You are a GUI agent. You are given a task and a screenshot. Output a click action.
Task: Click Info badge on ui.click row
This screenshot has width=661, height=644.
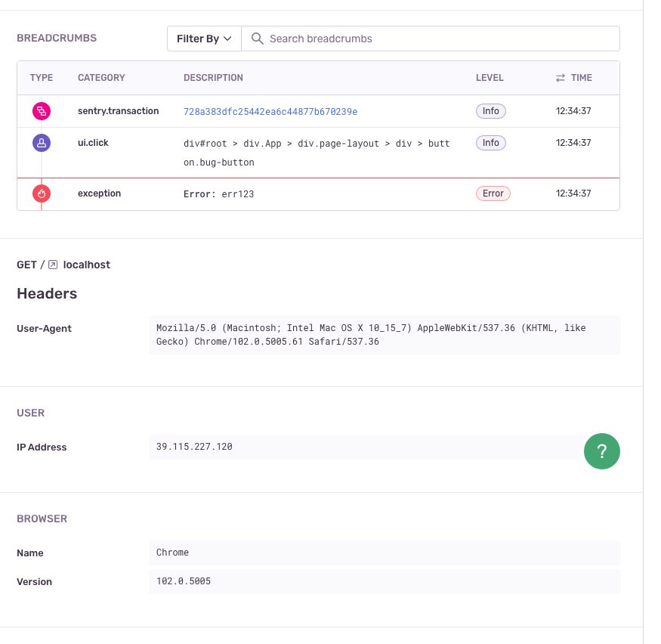tap(490, 143)
